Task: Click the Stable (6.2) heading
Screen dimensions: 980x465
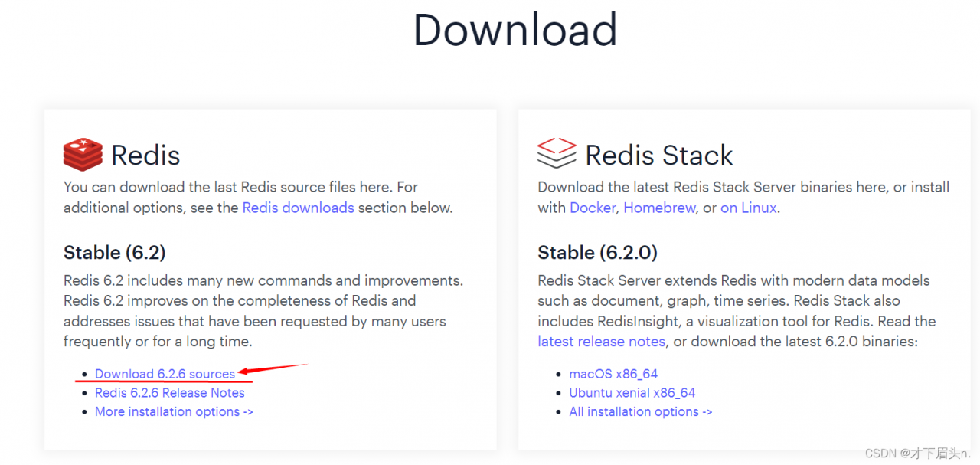Action: tap(115, 253)
